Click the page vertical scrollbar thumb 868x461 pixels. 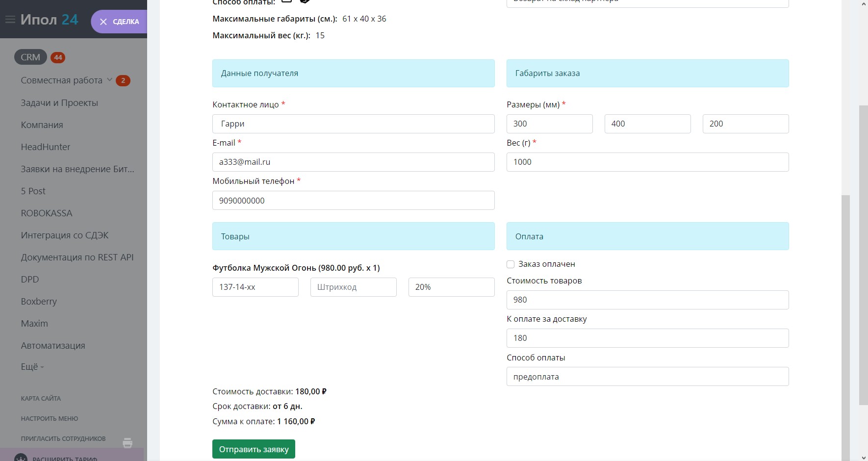click(x=863, y=255)
